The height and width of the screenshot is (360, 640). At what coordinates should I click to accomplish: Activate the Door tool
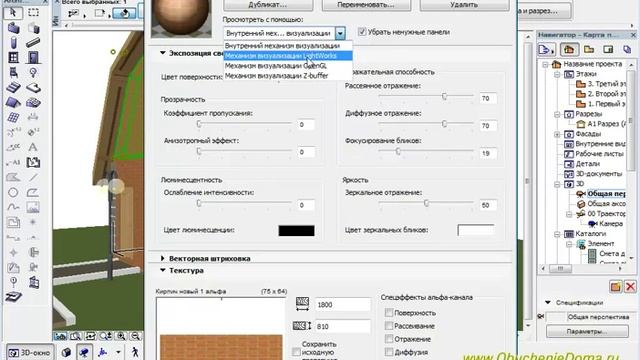coord(33,57)
